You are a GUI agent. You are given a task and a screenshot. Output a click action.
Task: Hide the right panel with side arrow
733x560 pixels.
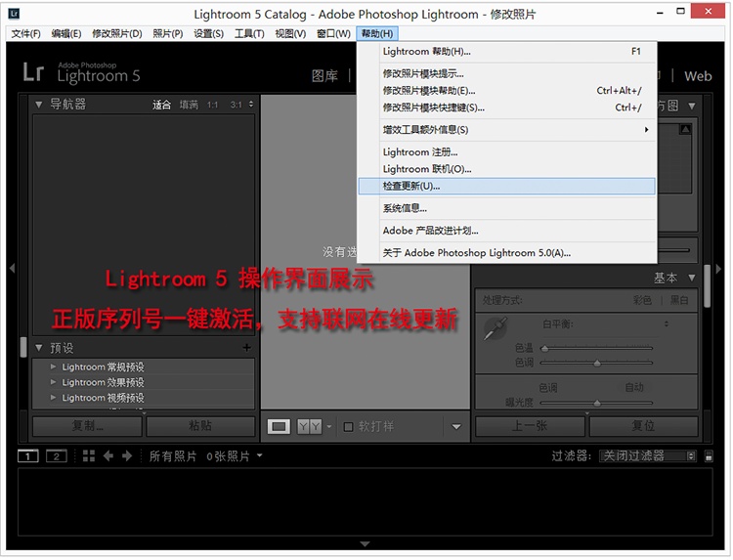click(719, 269)
